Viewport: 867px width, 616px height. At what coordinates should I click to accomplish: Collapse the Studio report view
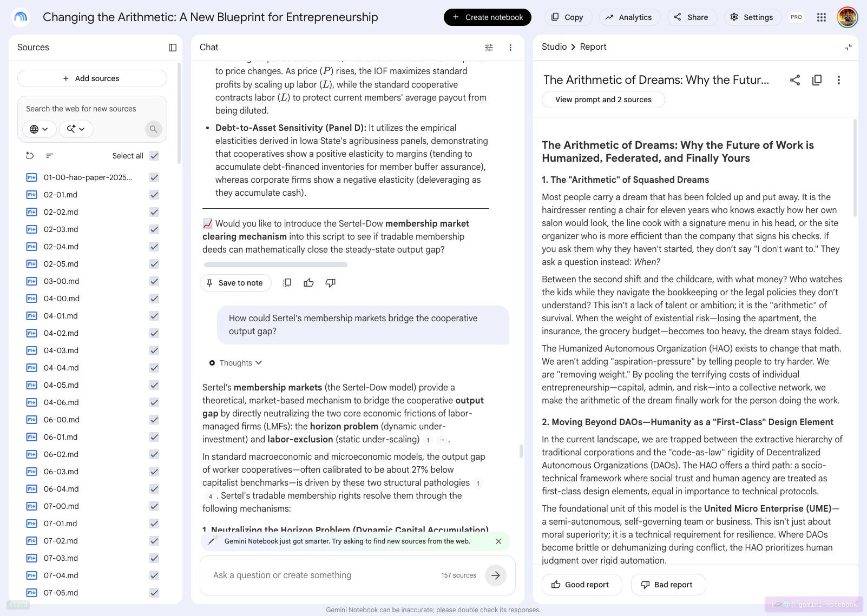coord(848,47)
